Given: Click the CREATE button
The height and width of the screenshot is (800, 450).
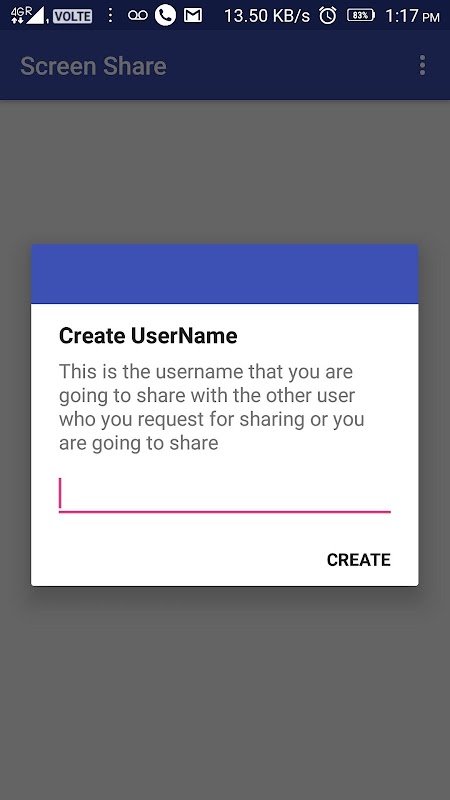Looking at the screenshot, I should [x=359, y=560].
